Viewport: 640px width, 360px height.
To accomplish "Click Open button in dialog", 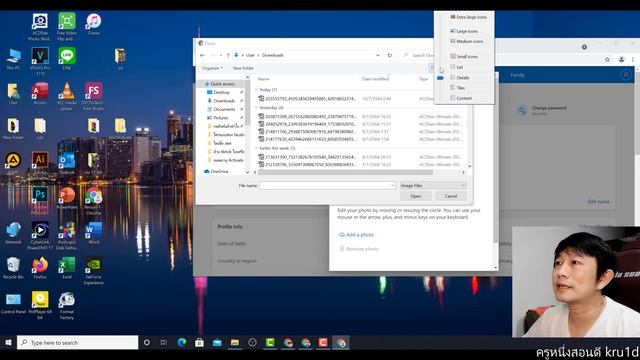I will [x=416, y=196].
